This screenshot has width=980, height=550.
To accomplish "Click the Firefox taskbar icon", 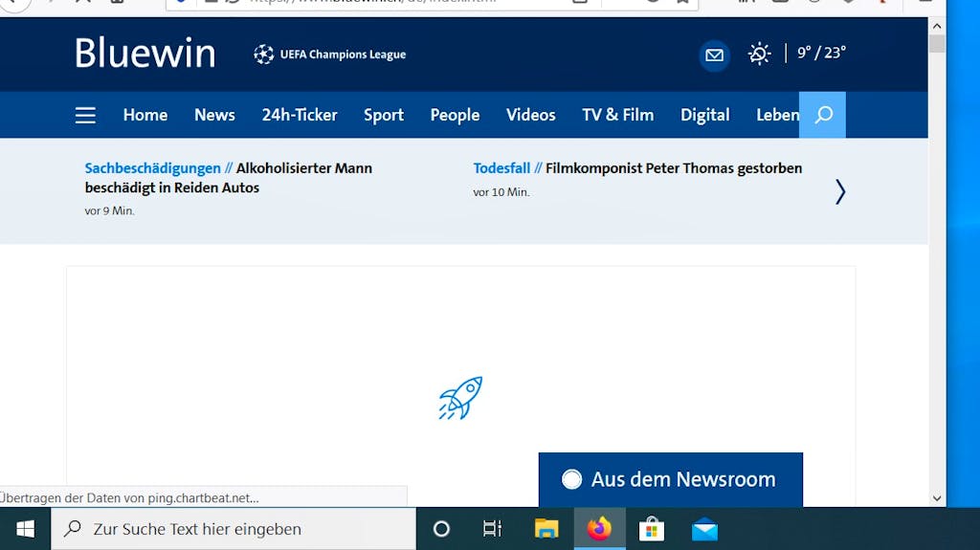I will tap(599, 529).
